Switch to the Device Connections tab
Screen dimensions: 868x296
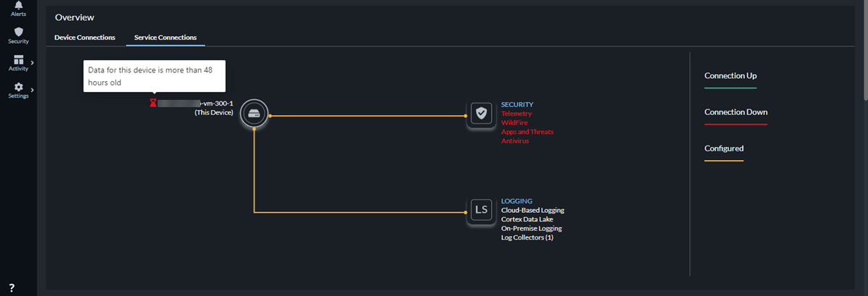85,37
